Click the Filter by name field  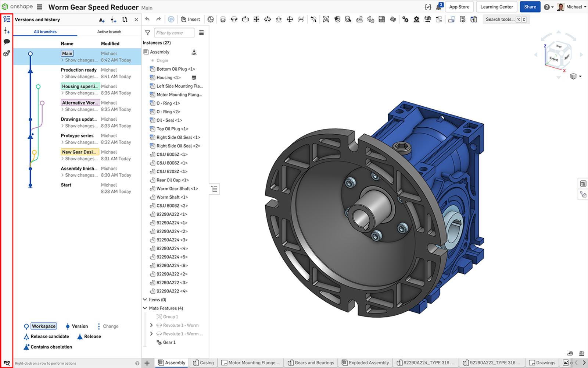174,33
